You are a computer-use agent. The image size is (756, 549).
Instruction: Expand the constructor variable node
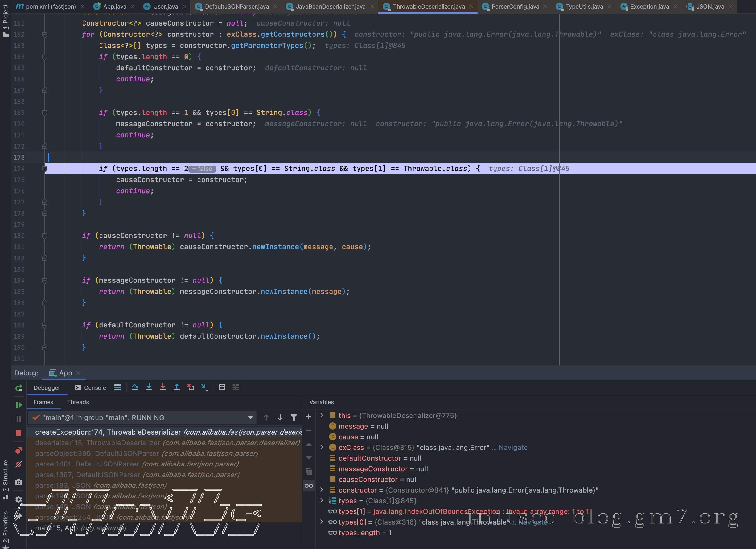coord(322,490)
